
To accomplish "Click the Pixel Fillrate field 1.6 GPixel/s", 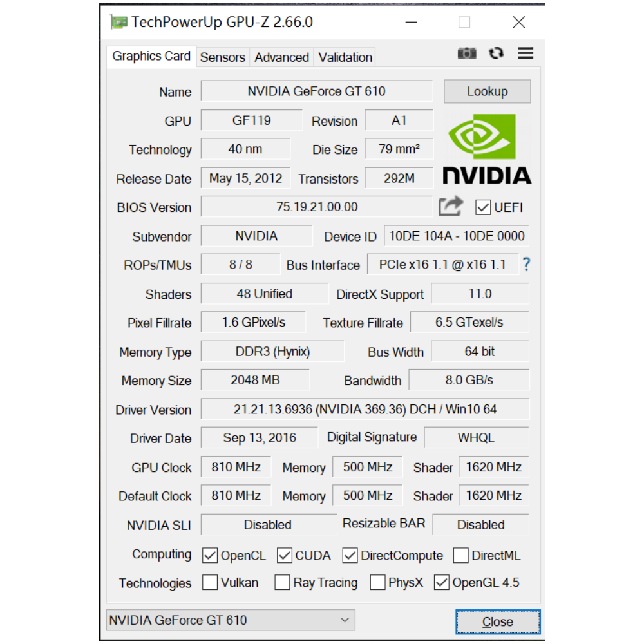I will 253,323.
